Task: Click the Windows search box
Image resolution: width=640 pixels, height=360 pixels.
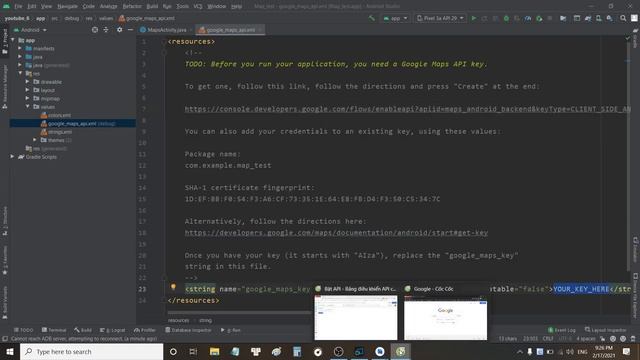Action: coord(91,351)
